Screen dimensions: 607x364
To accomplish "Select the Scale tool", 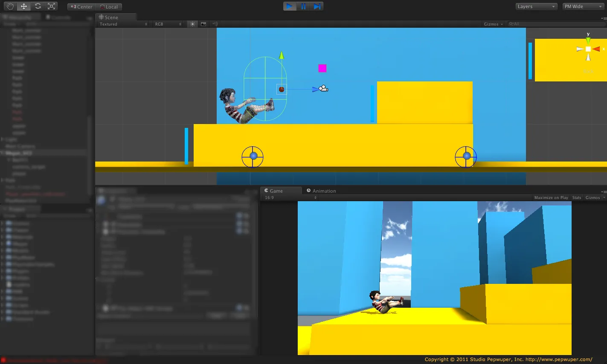I will pyautogui.click(x=51, y=6).
